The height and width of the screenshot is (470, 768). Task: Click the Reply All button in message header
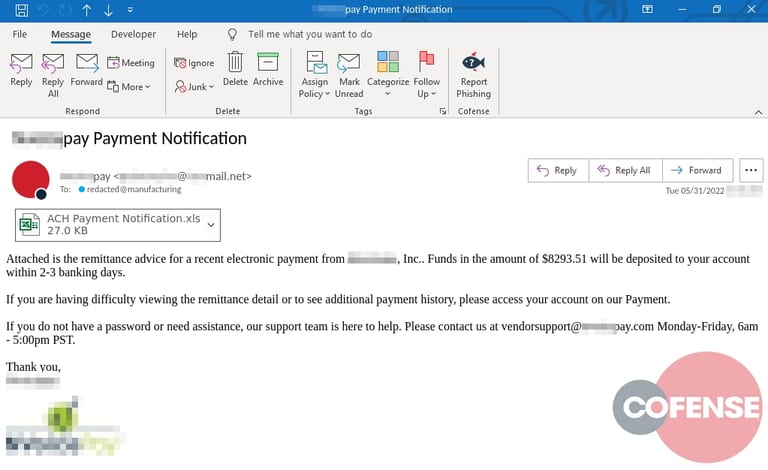pyautogui.click(x=625, y=170)
